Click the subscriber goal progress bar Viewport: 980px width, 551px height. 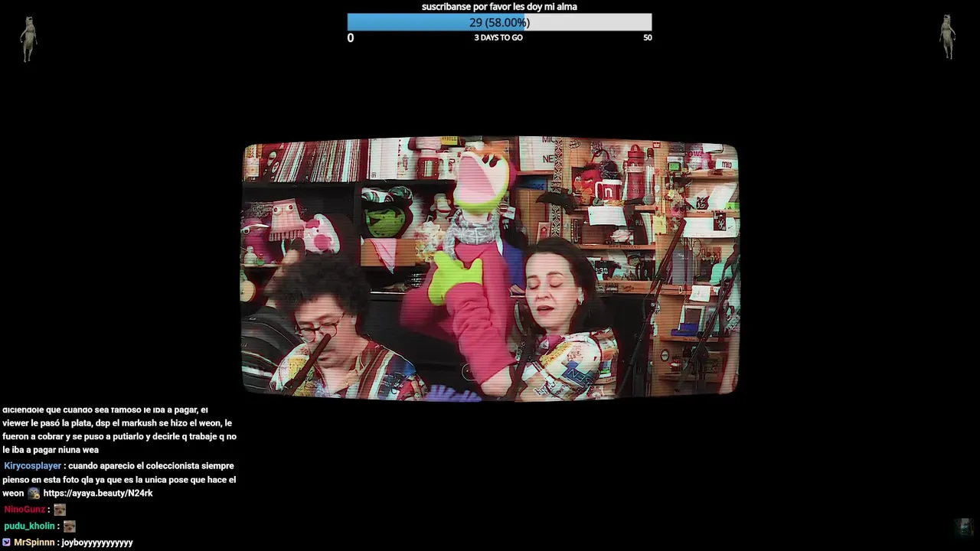click(x=499, y=22)
